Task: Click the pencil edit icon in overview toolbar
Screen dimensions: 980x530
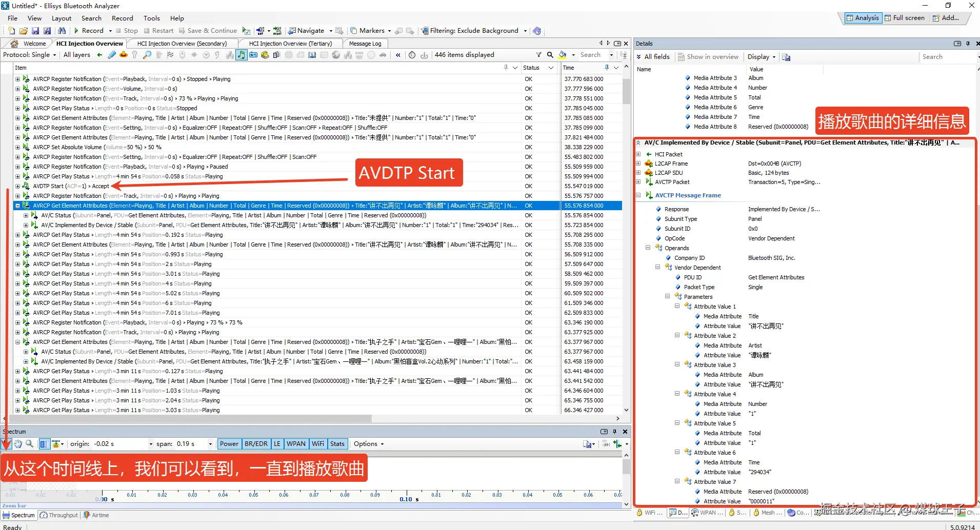Action: [x=112, y=55]
